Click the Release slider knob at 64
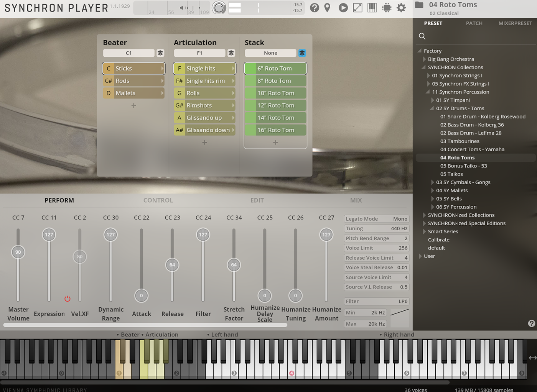The image size is (537, 392). click(172, 265)
